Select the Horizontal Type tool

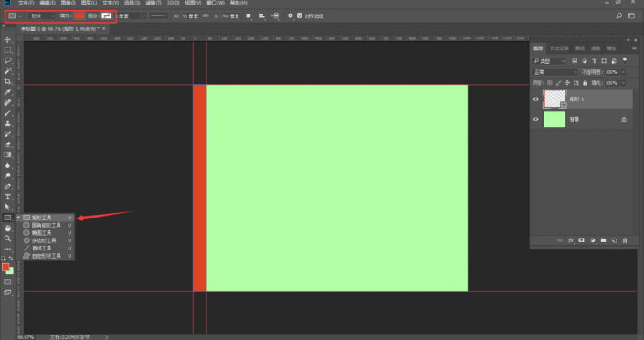tap(7, 197)
